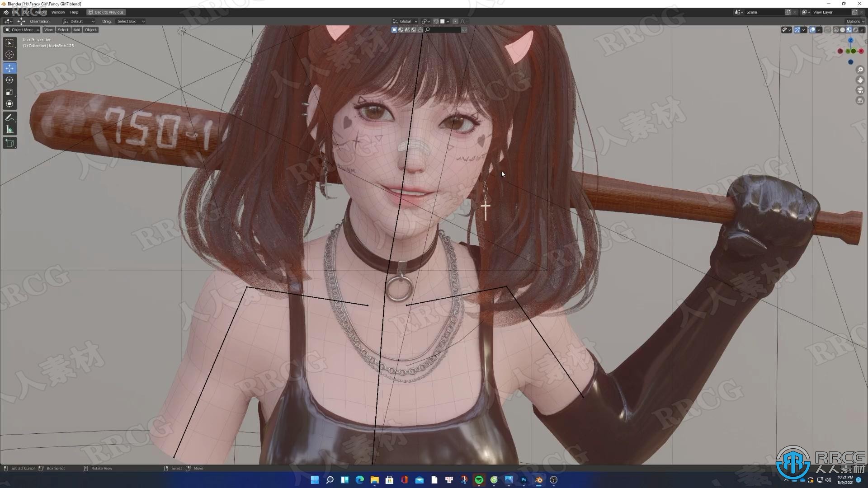Open object visibility and selectability dropdown
868x488 pixels.
point(787,30)
